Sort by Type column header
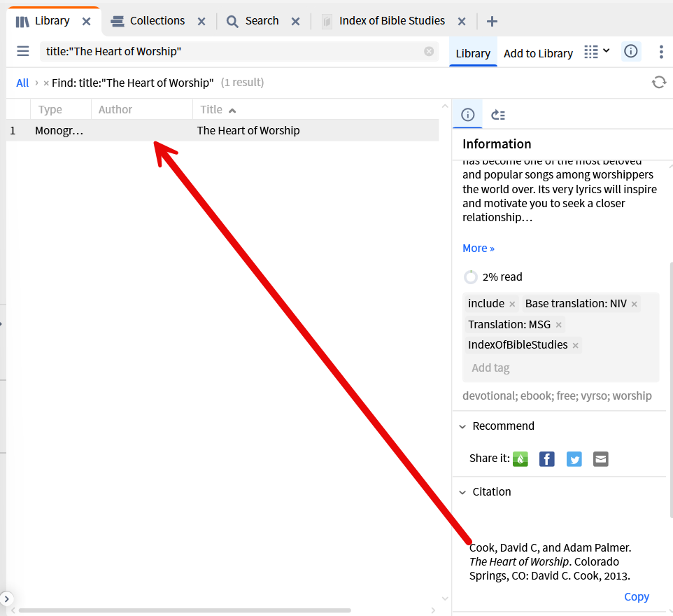Image resolution: width=673 pixels, height=616 pixels. 61,109
